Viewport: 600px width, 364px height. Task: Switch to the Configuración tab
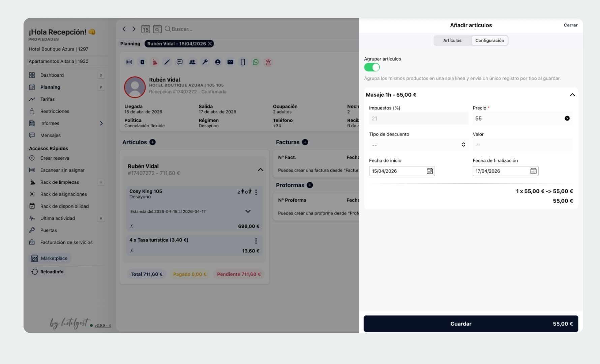(x=489, y=40)
